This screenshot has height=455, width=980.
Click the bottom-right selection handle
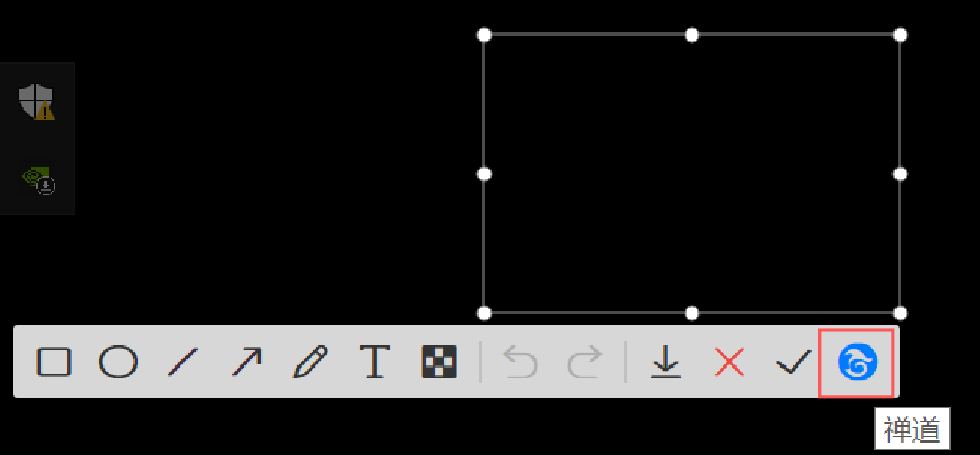(900, 313)
